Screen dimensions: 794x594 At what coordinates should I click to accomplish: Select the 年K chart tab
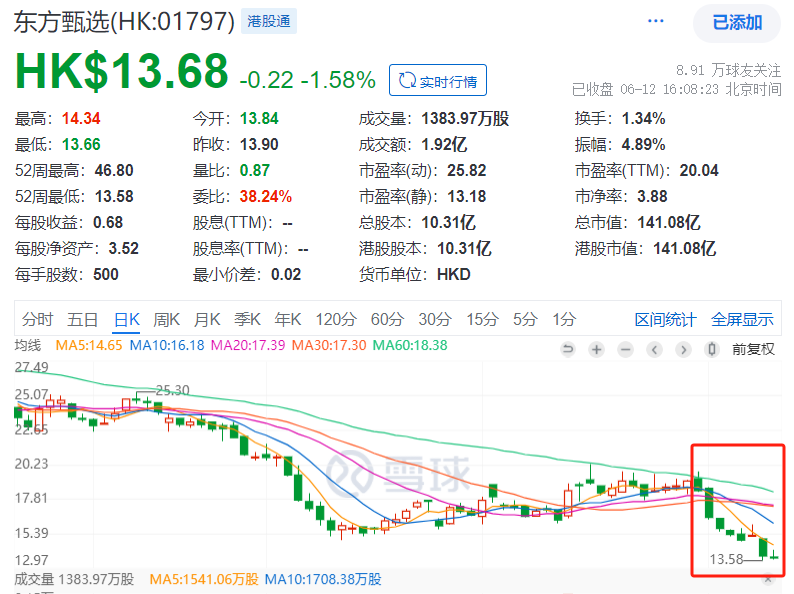tap(288, 320)
